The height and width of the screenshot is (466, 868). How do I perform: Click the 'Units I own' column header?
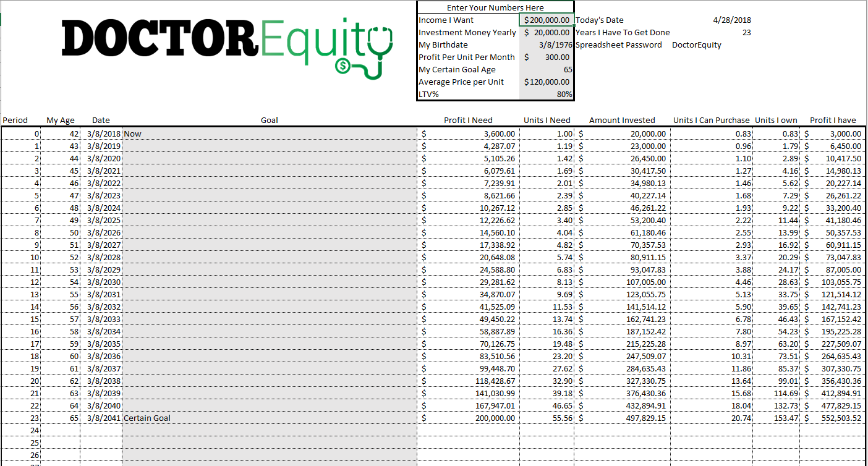pos(777,120)
